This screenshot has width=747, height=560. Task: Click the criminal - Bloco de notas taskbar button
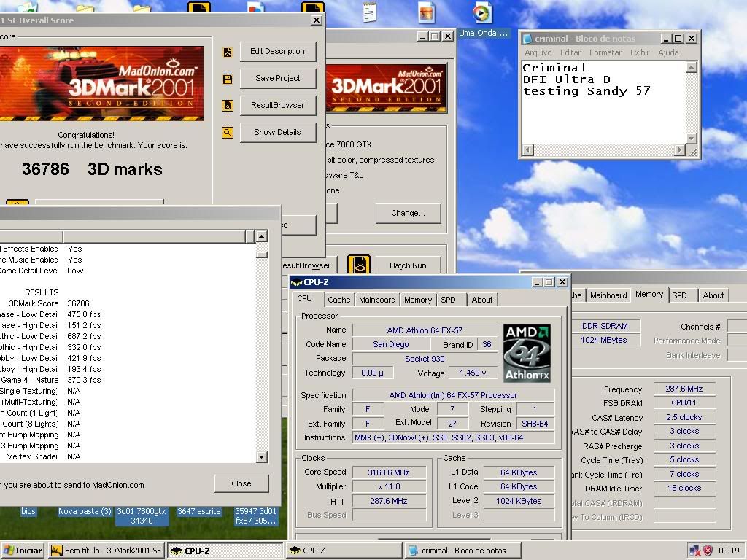click(462, 551)
